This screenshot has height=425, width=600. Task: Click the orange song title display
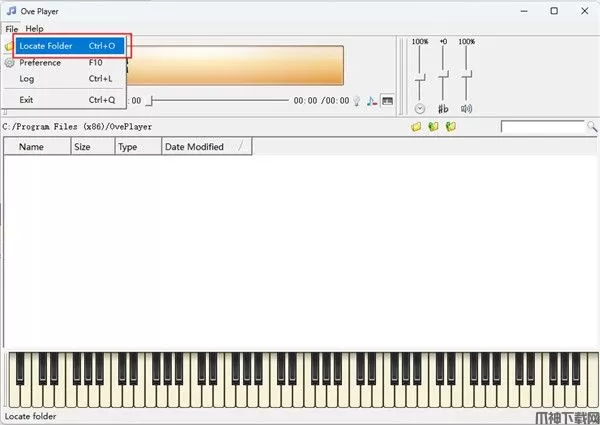click(234, 65)
